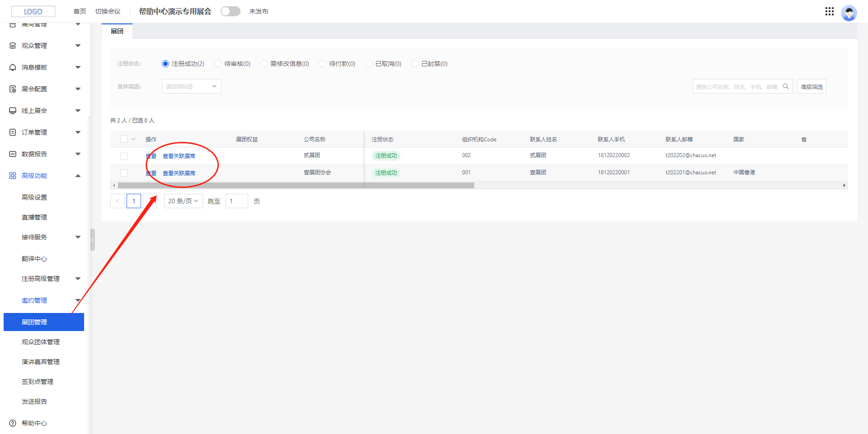Click the 高级功能 grid icon
Viewport: 868px width, 434px height.
click(x=13, y=176)
